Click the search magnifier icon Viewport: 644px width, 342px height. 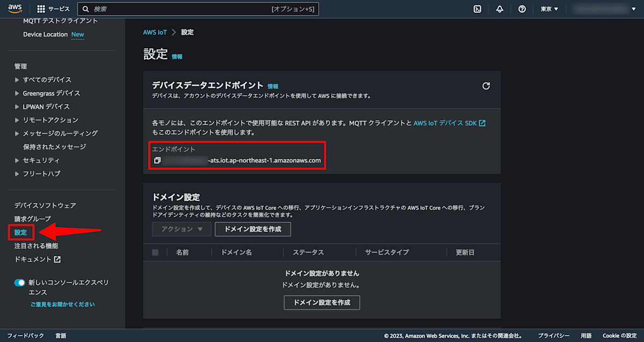tap(85, 9)
